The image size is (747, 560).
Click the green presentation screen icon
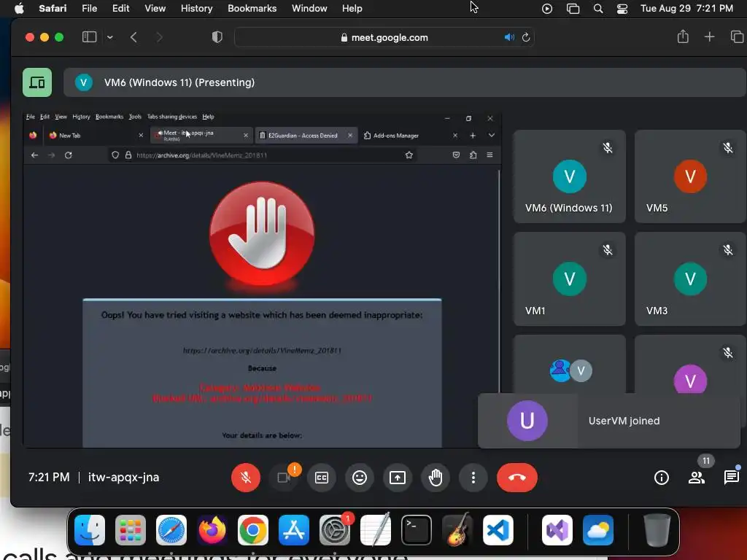pos(37,82)
